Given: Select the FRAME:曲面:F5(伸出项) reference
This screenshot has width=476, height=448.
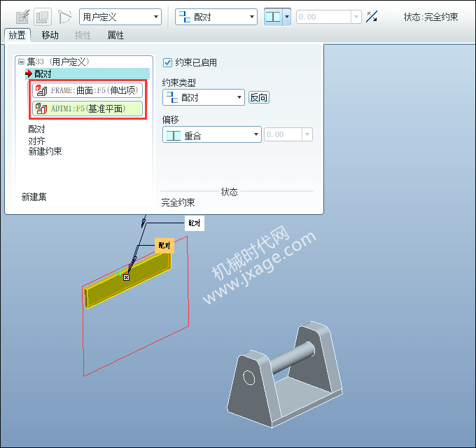Looking at the screenshot, I should [87, 90].
